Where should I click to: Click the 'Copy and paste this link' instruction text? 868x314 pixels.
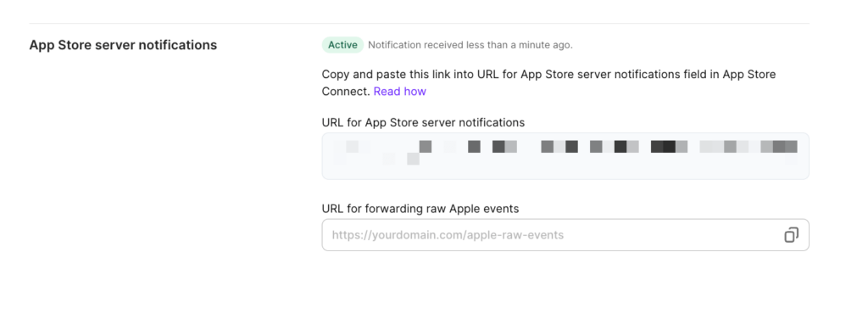548,82
